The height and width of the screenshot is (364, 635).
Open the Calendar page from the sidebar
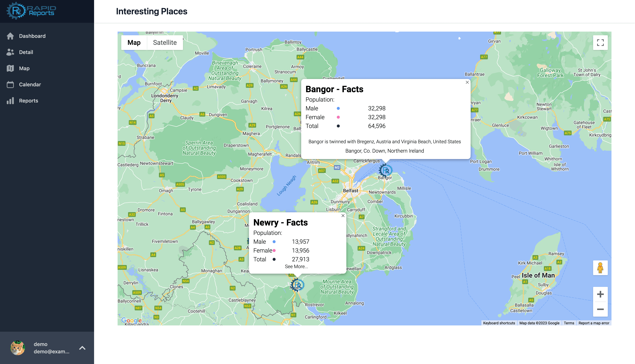(30, 84)
